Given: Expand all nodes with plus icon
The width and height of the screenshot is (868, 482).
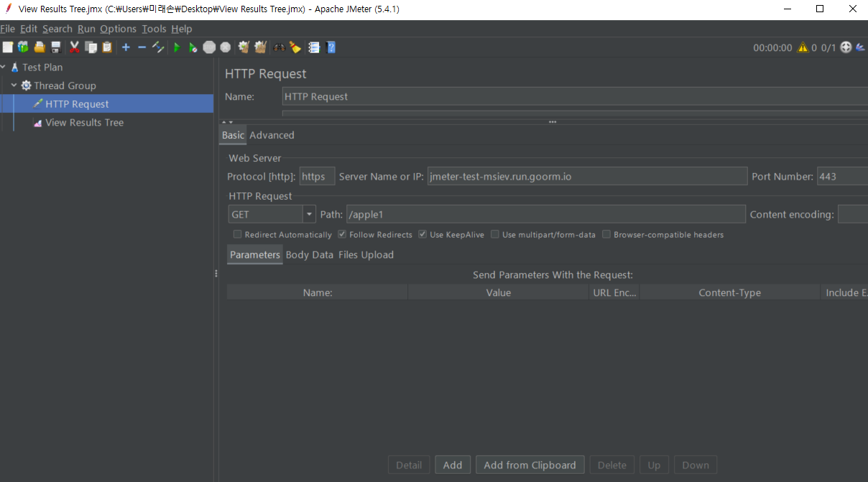Looking at the screenshot, I should pyautogui.click(x=126, y=47).
